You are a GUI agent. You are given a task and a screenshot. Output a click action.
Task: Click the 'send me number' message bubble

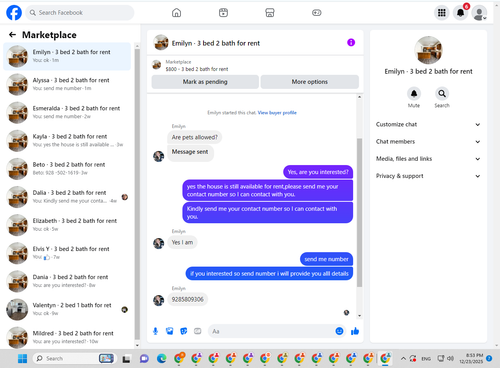click(x=326, y=259)
